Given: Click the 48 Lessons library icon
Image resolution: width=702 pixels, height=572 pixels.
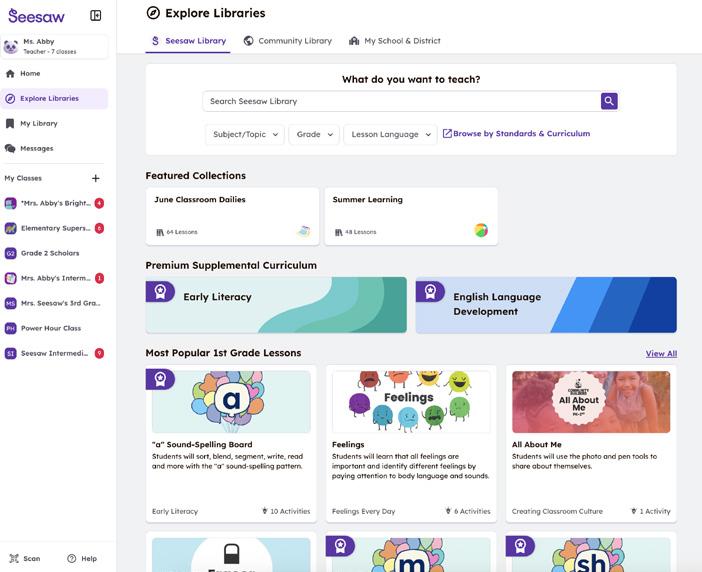Looking at the screenshot, I should pos(338,232).
